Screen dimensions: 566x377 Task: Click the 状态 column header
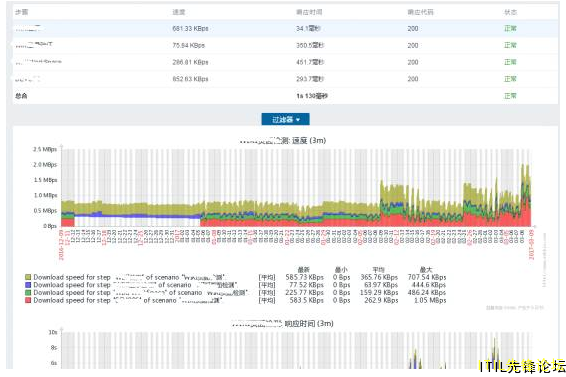(510, 12)
